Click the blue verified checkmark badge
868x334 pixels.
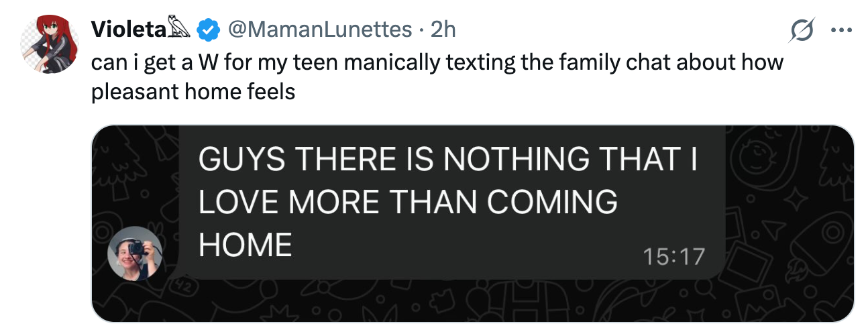pos(210,30)
